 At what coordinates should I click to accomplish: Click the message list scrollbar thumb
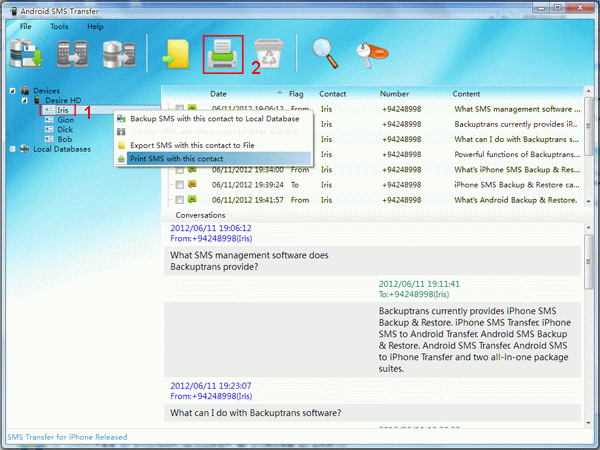(589, 126)
